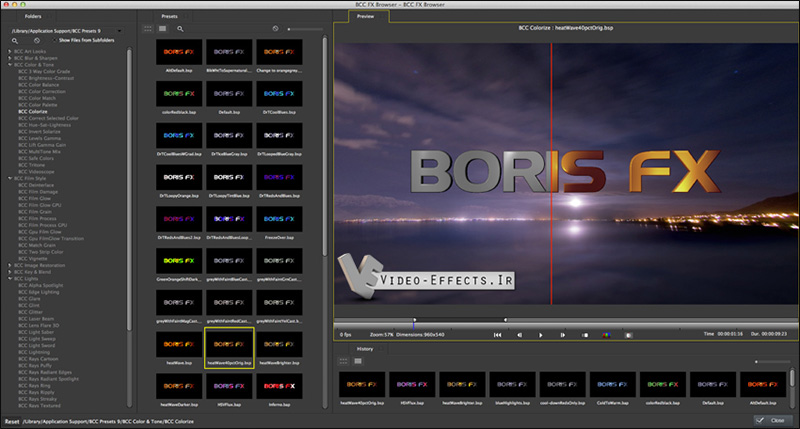Expand the BCC Image Restoration folder
This screenshot has height=429, width=800.
tap(10, 265)
